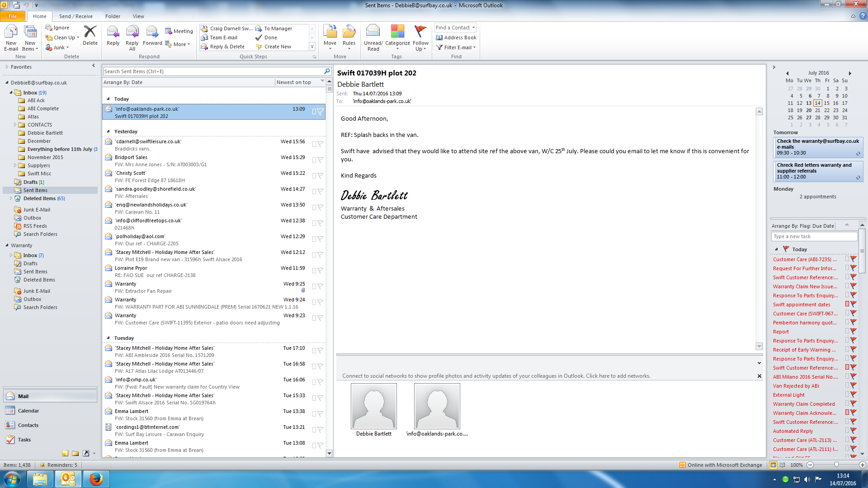Click the Follow Up flag icon
Screen dimensions: 868x488
[x=420, y=32]
